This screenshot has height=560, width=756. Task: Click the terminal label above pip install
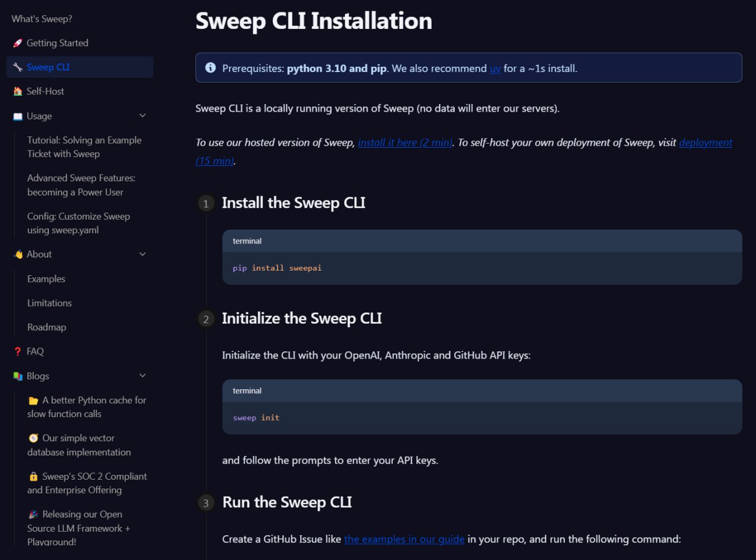[247, 241]
